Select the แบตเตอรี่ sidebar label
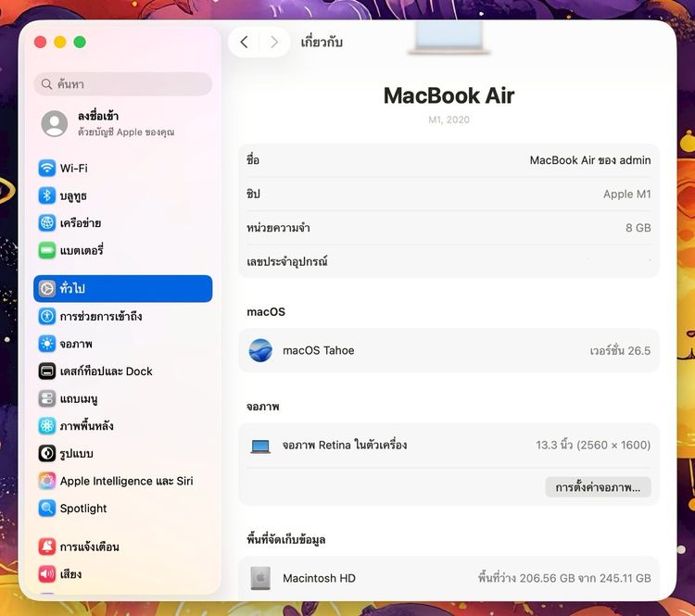 [82, 250]
